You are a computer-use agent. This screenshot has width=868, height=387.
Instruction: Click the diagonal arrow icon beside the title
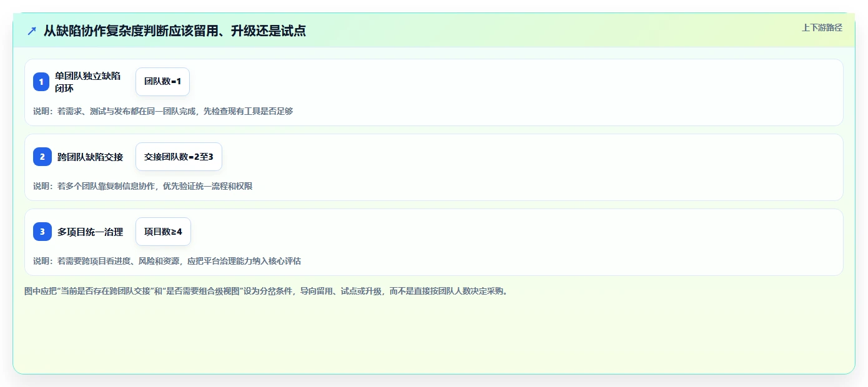[32, 31]
